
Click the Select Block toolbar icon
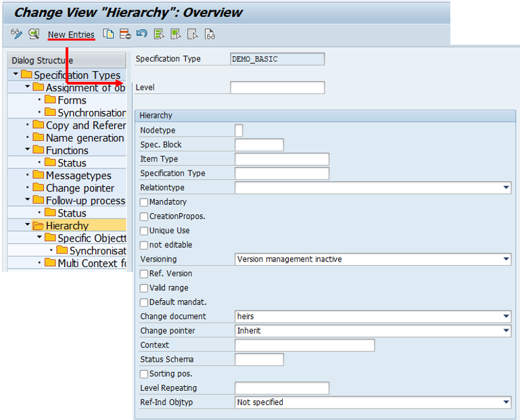[x=176, y=34]
